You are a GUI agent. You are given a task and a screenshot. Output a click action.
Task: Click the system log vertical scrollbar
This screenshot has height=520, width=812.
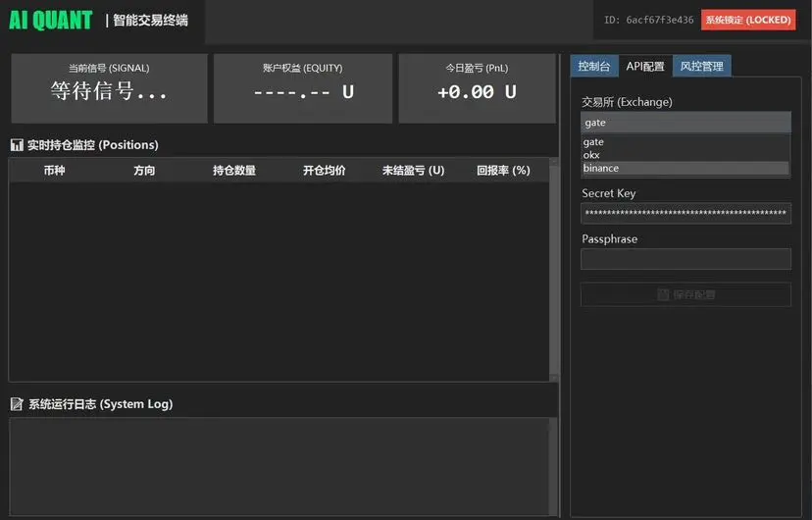pyautogui.click(x=553, y=466)
